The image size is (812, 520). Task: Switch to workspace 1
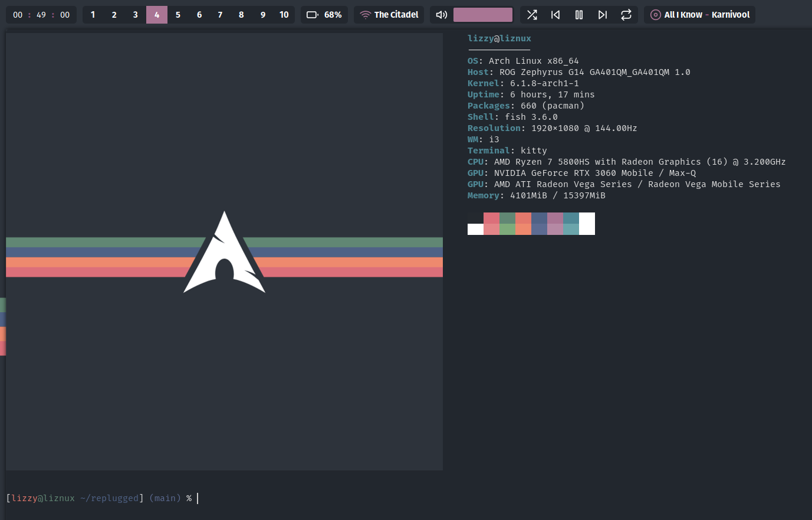click(x=93, y=15)
